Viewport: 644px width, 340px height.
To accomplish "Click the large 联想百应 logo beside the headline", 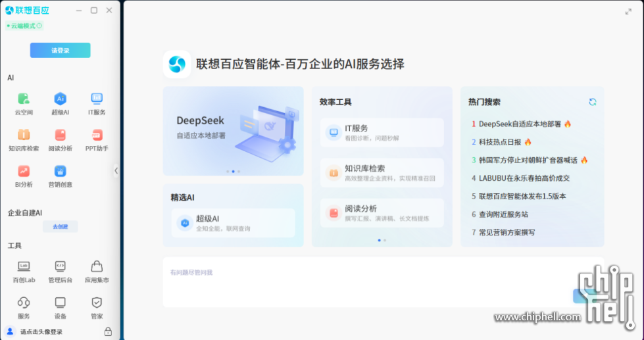I will (177, 64).
